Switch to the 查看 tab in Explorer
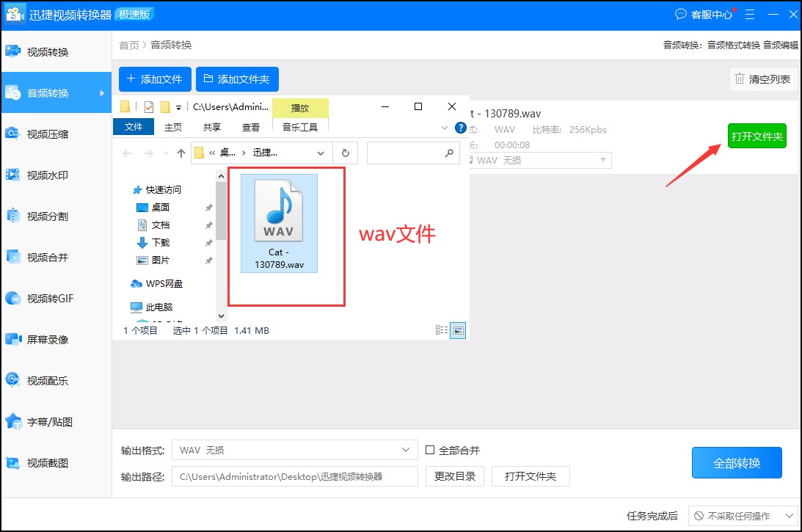Screen dimensions: 802x532 (251, 126)
